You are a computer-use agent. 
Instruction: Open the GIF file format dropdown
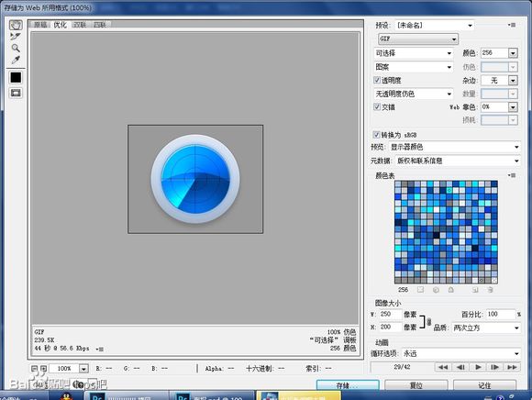pyautogui.click(x=418, y=39)
